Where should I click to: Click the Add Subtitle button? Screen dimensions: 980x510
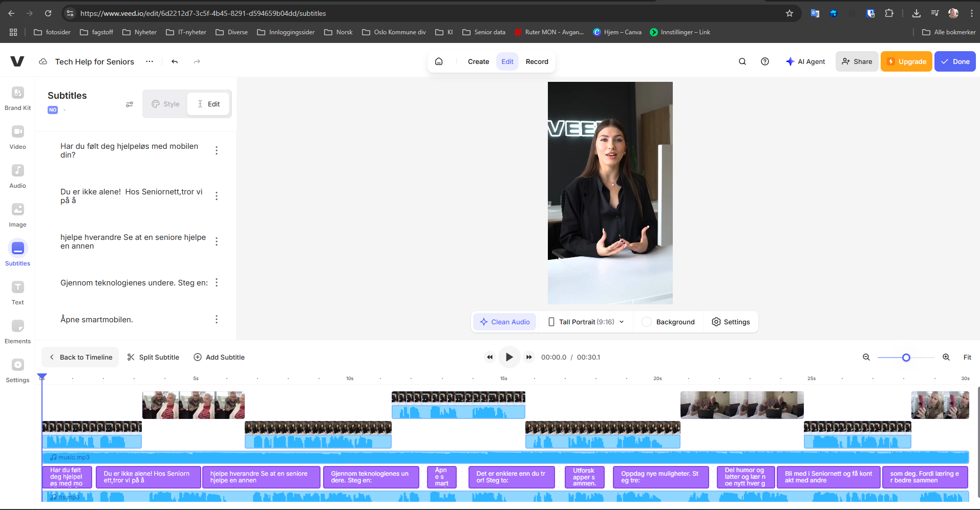[219, 357]
